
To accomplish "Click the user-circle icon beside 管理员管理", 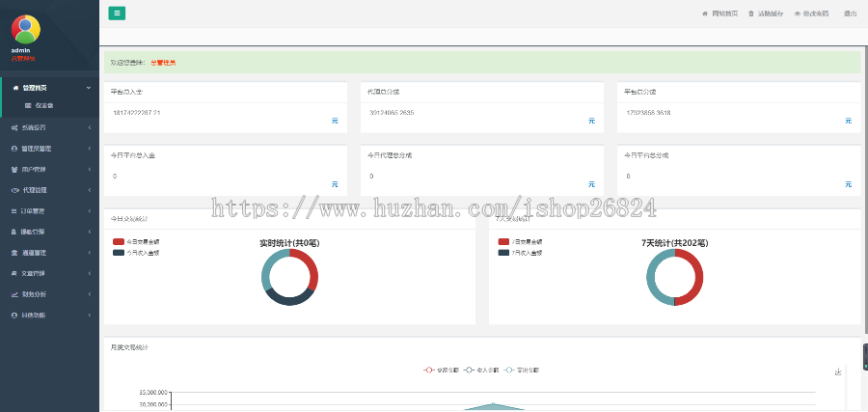I will pyautogui.click(x=14, y=149).
